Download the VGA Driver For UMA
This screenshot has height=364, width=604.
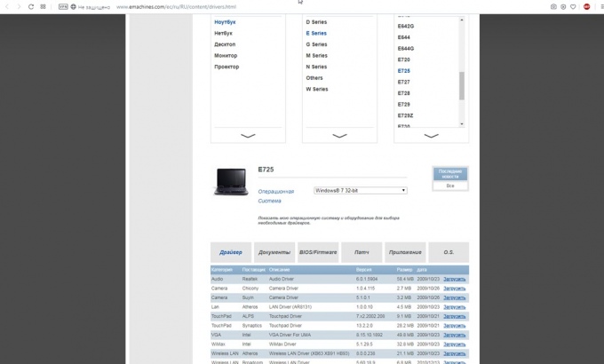tap(455, 335)
